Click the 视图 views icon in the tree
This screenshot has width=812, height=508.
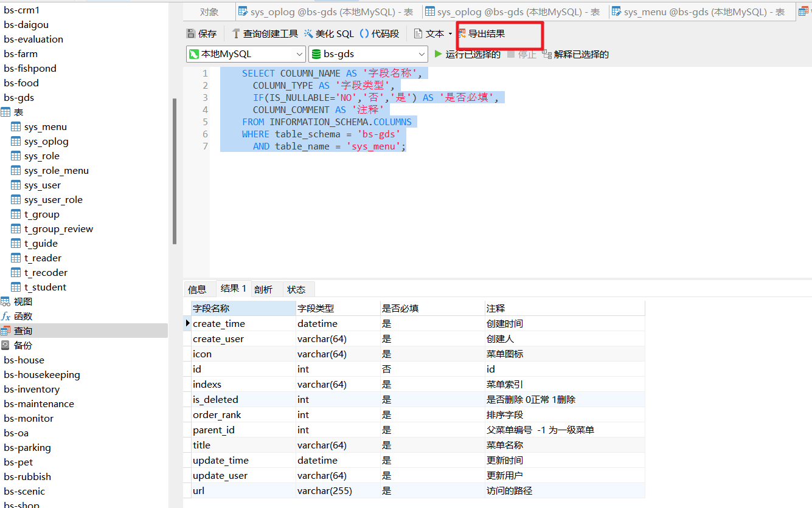click(x=5, y=301)
